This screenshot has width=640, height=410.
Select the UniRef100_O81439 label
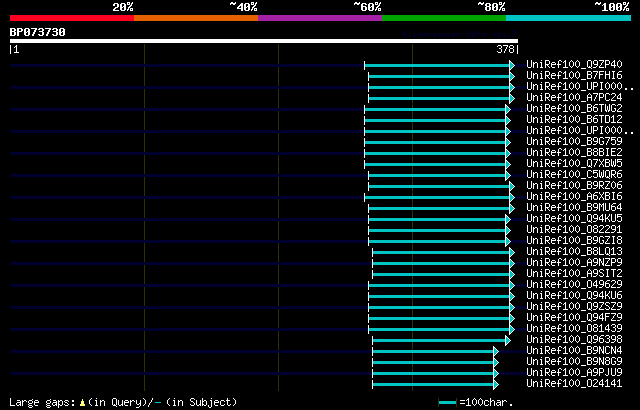[574, 329]
